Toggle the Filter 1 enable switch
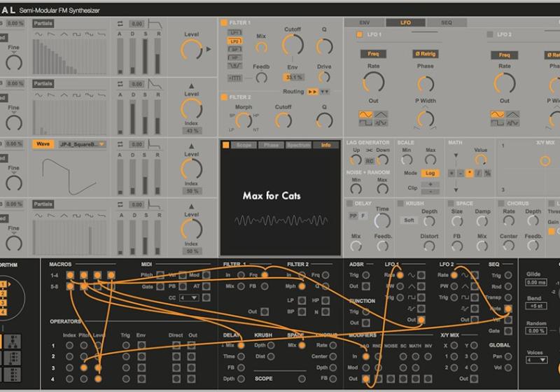 [224, 23]
